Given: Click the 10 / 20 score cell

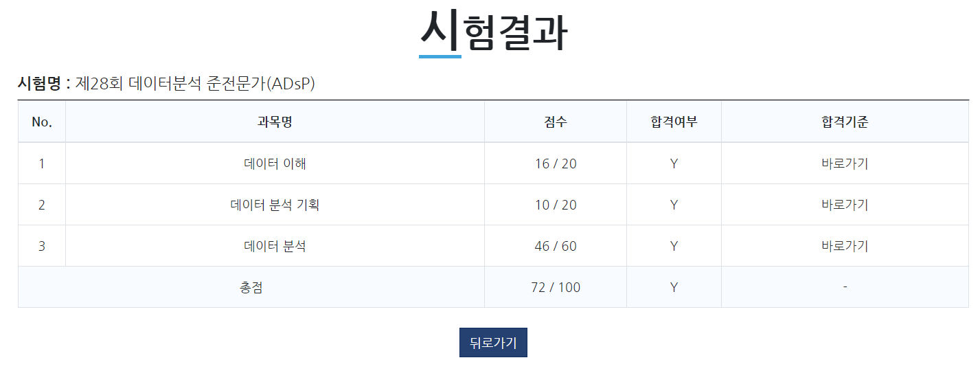Looking at the screenshot, I should click(556, 205).
